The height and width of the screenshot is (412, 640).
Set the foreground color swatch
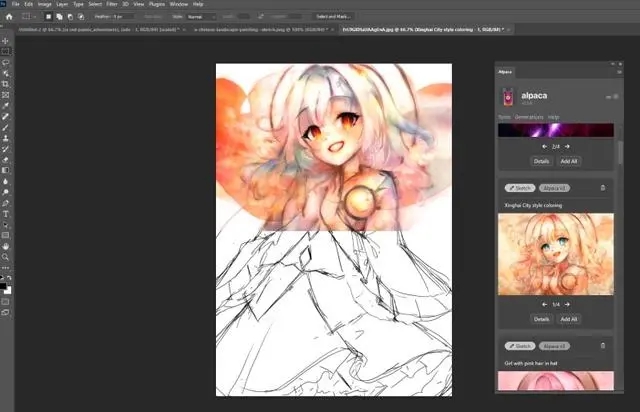tap(3, 285)
